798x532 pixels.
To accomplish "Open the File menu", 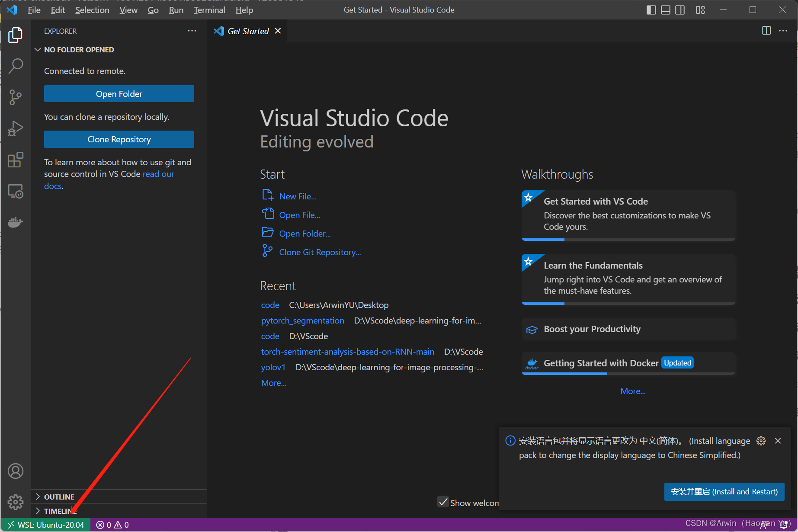I will (34, 10).
